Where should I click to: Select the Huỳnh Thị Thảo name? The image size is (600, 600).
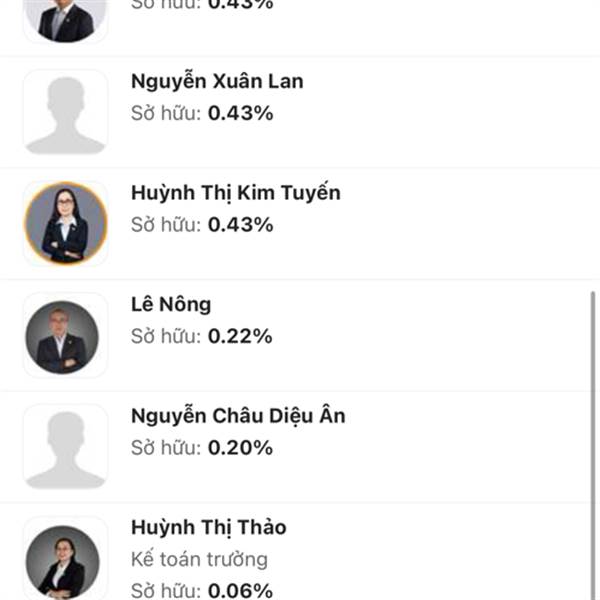click(x=209, y=528)
